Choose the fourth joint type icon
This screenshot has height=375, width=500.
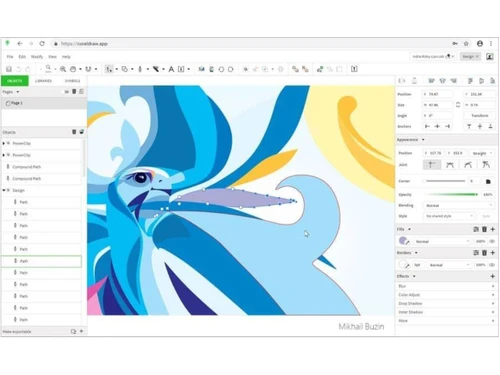486,165
